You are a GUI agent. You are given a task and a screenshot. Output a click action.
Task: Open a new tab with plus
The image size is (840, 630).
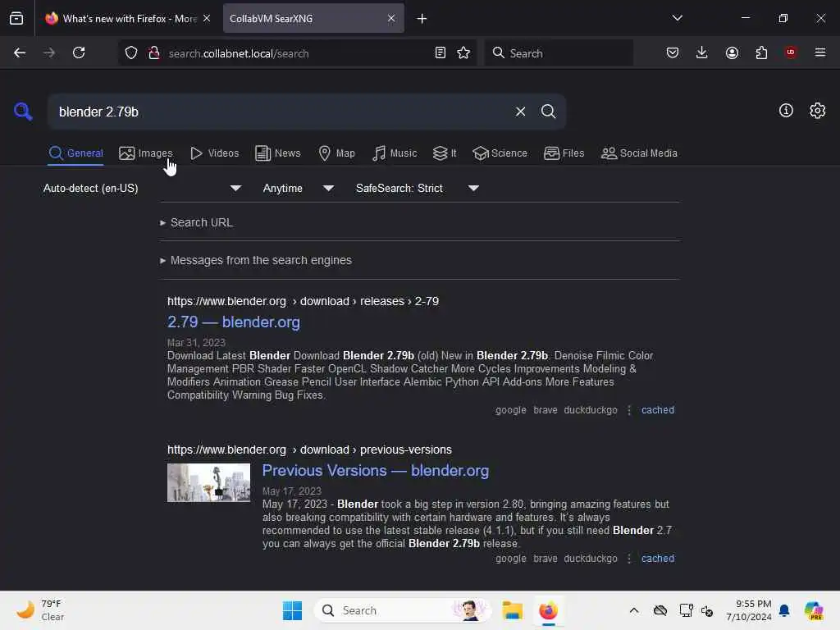422,19
